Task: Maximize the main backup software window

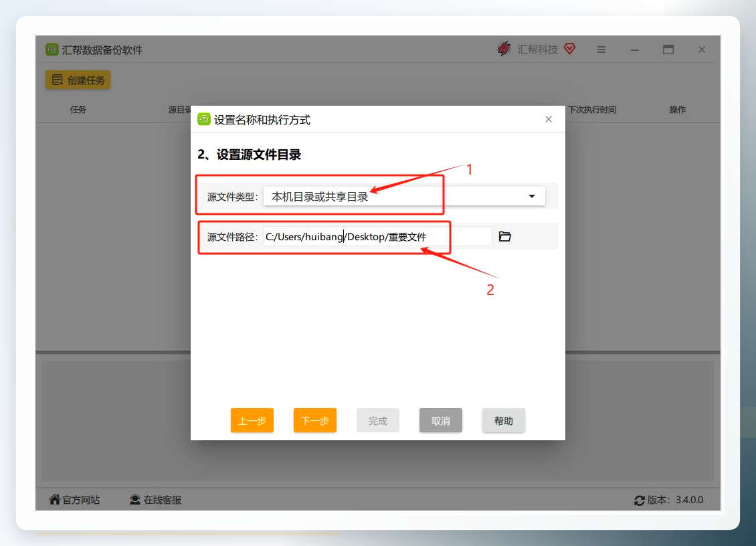Action: tap(668, 50)
